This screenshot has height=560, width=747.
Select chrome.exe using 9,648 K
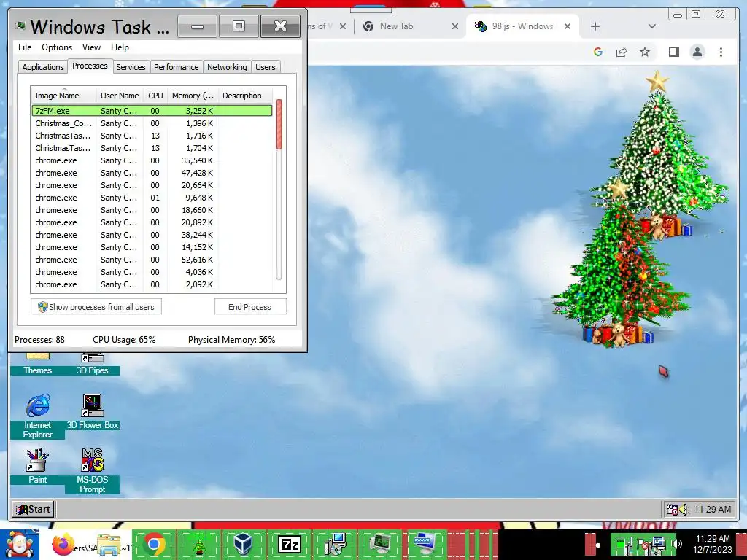click(x=152, y=198)
